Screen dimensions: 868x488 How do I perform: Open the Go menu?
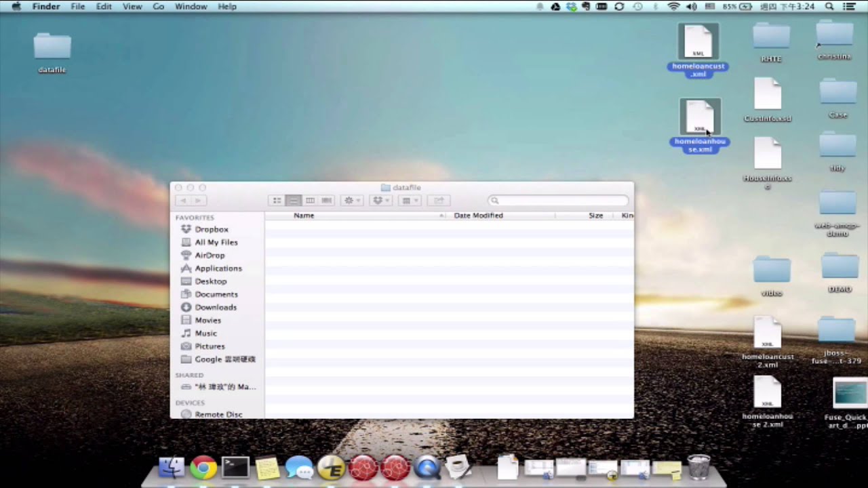tap(158, 6)
